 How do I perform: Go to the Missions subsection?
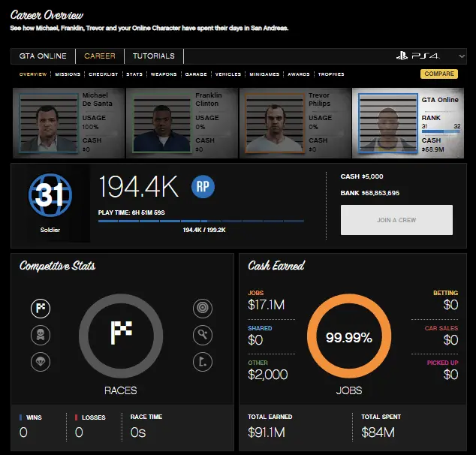click(x=68, y=74)
